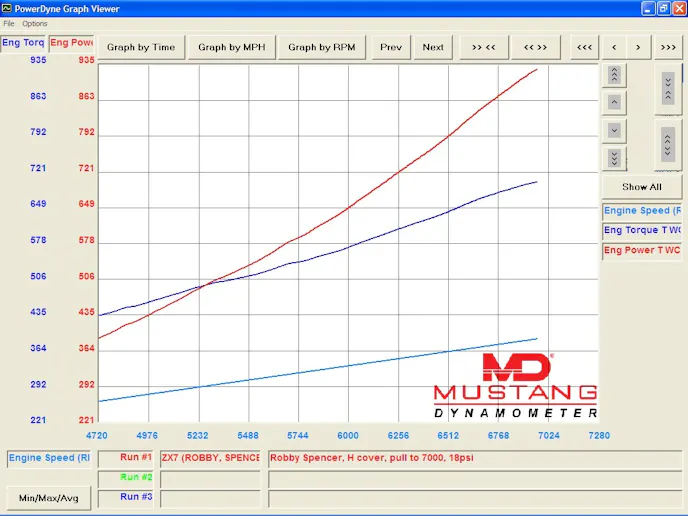The image size is (688, 516).
Task: Click the Graph by RPM button
Action: point(321,47)
